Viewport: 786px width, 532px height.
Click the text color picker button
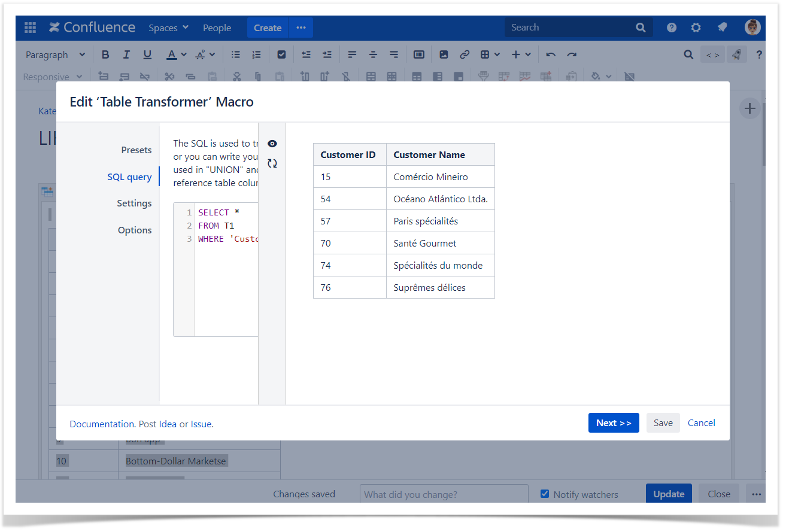click(x=176, y=54)
